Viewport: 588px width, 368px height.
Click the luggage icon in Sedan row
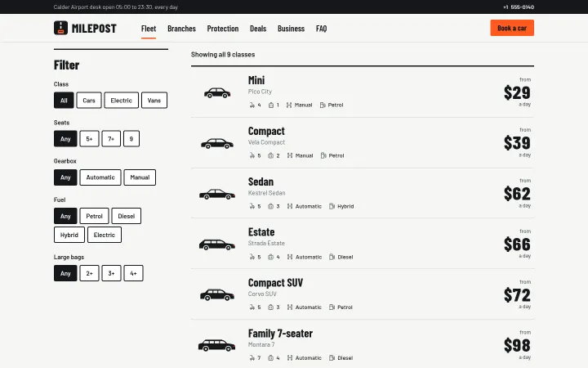271,206
